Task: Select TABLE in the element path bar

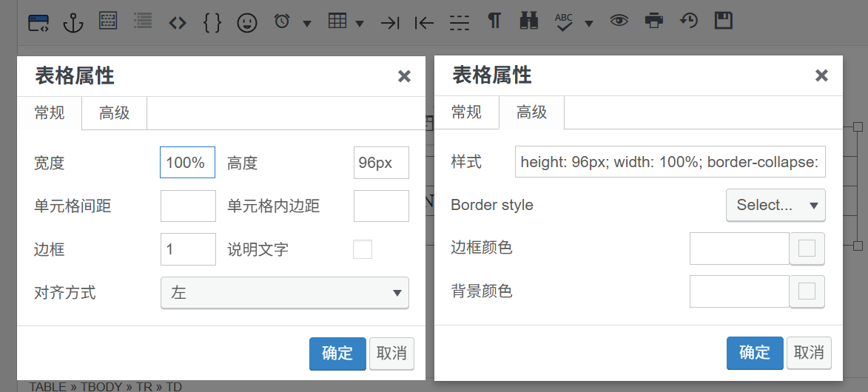Action: (x=49, y=387)
